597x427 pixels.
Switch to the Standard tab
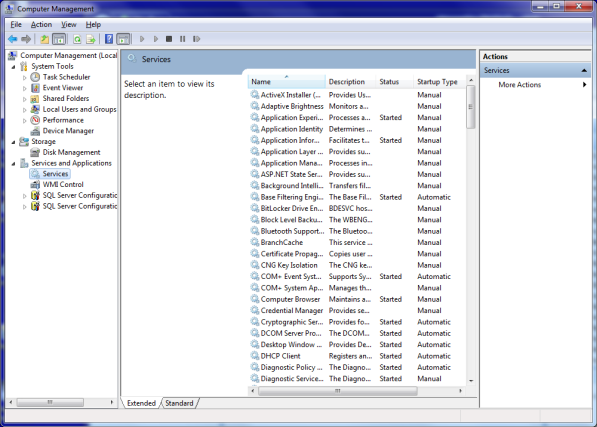pos(179,403)
